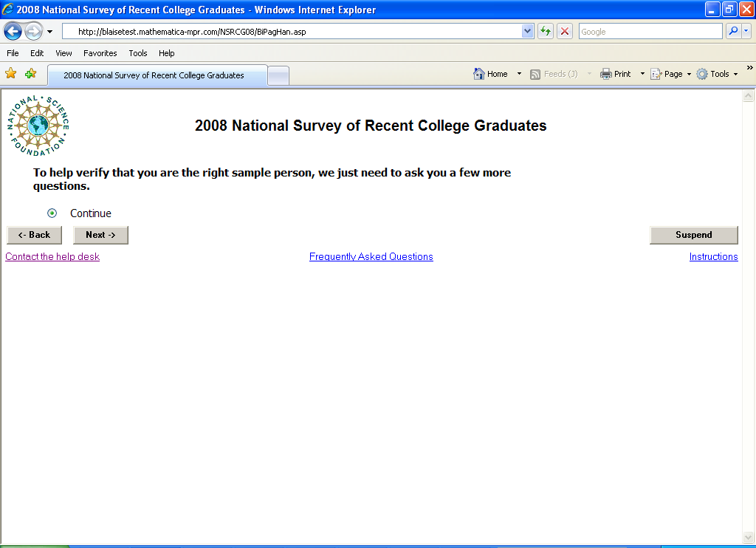This screenshot has height=548, width=756.
Task: Open the Page toolbar menu
Action: (670, 74)
